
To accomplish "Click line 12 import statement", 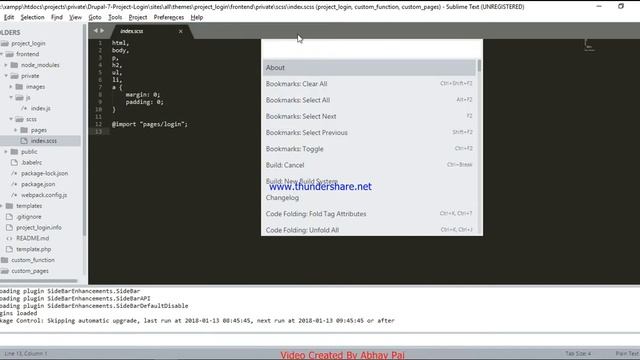I will pos(150,124).
